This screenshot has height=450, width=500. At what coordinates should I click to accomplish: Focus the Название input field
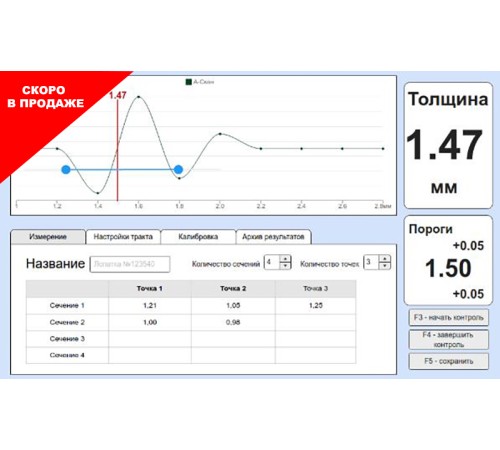[x=130, y=264]
